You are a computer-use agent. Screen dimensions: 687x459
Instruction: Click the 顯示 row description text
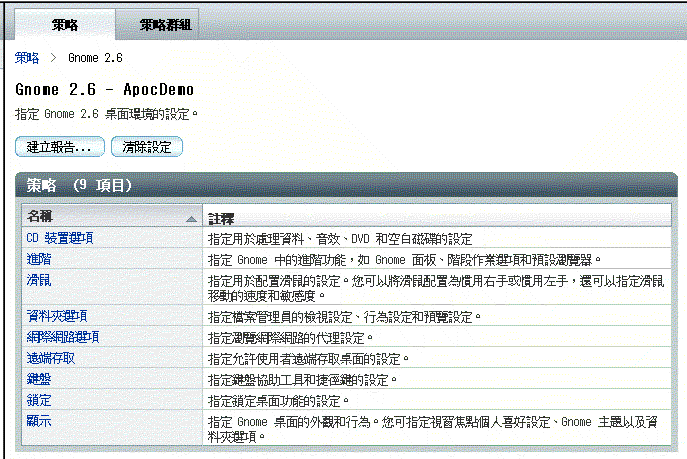[432, 429]
